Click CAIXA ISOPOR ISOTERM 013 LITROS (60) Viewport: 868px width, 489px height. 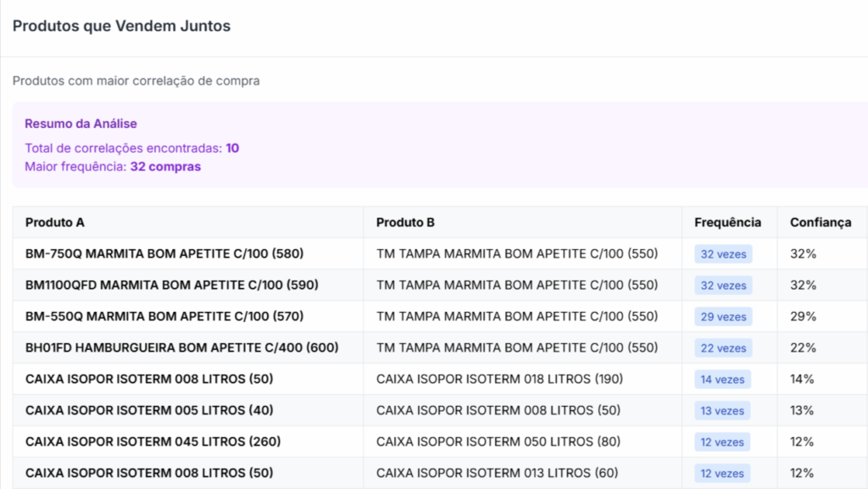(498, 473)
